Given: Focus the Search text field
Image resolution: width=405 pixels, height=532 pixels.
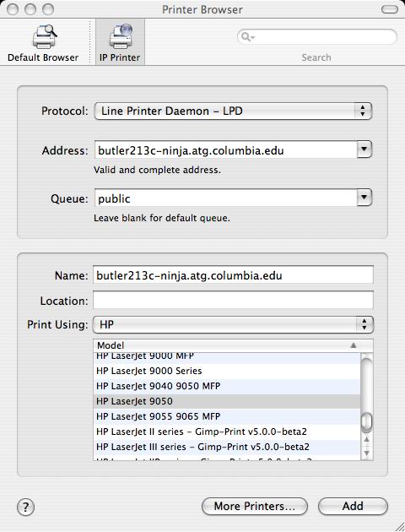Looking at the screenshot, I should (317, 36).
